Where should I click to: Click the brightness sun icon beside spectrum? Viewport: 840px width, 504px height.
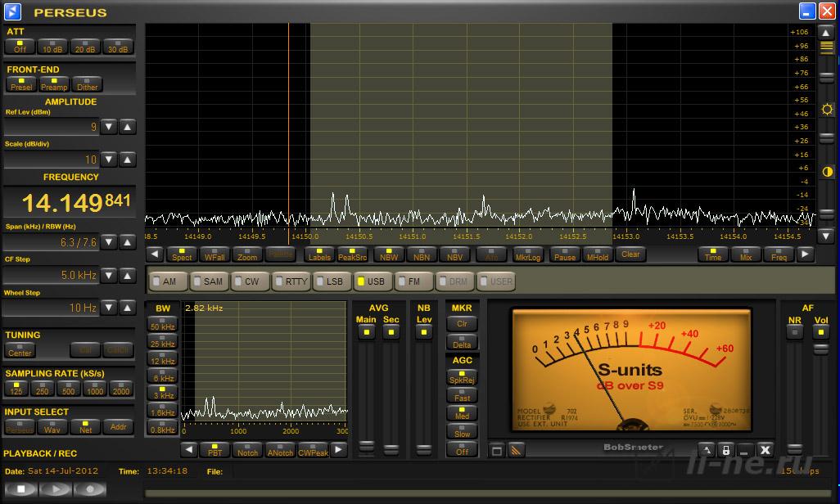[827, 110]
